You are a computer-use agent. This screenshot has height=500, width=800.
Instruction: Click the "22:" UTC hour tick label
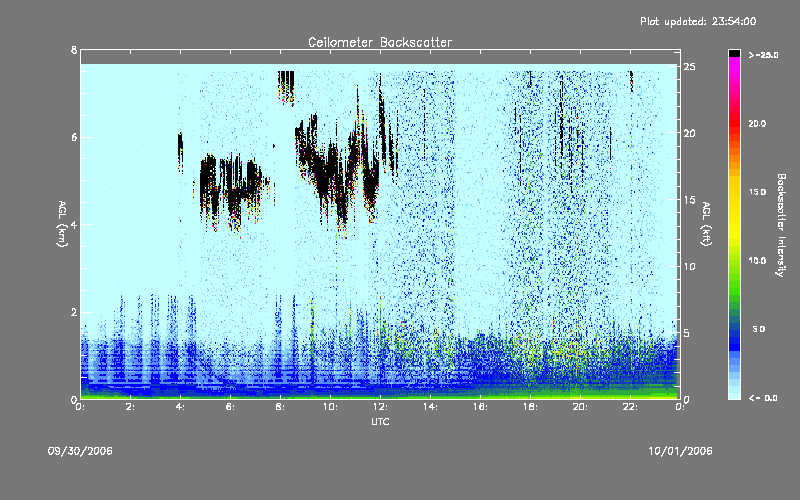[630, 407]
